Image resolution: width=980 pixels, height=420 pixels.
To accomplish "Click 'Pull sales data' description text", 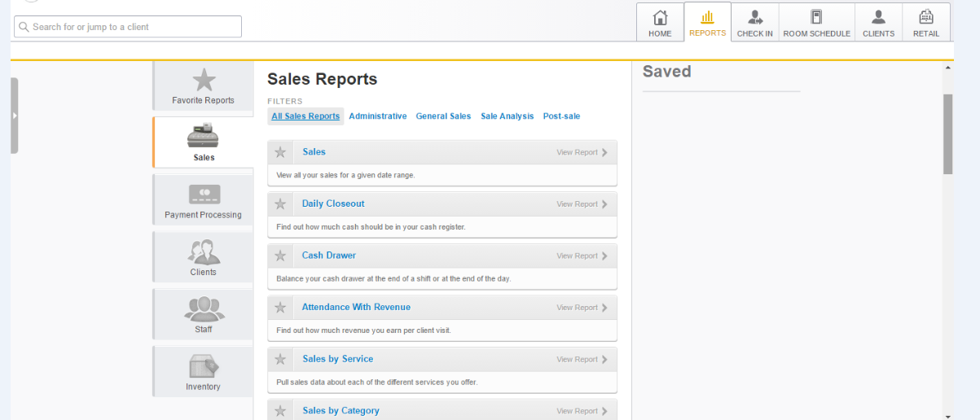I will (377, 382).
